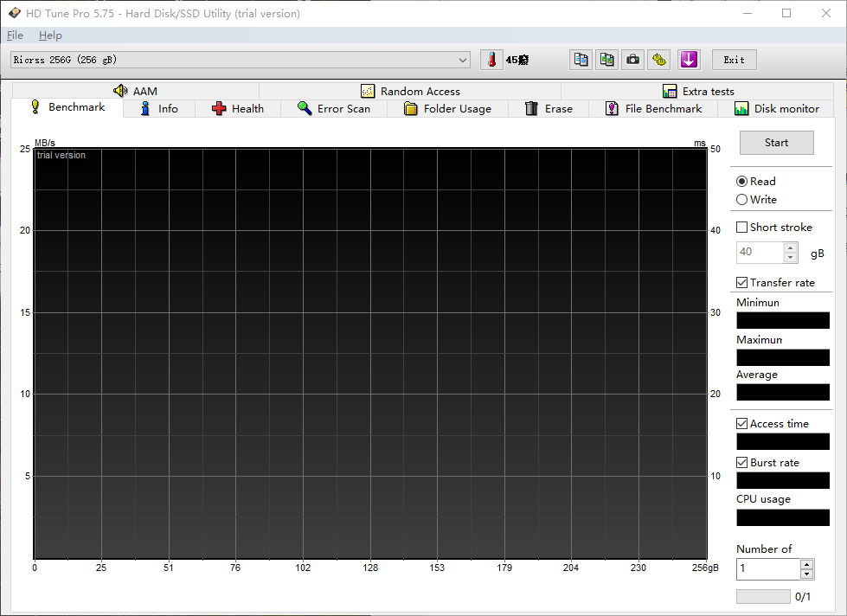Switch to the Extra tests tab
This screenshot has width=847, height=616.
coord(701,90)
